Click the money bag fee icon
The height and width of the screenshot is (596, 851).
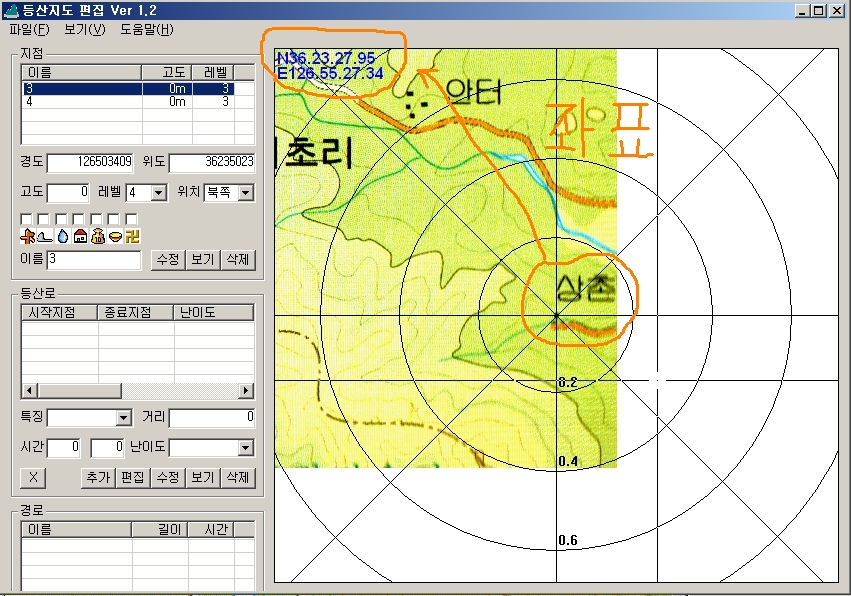tap(98, 236)
